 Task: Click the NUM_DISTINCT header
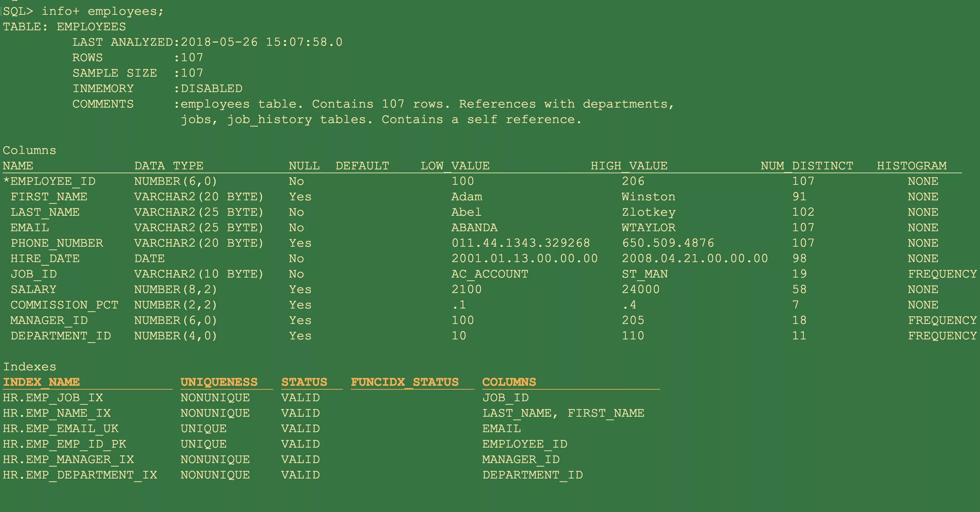click(x=807, y=166)
